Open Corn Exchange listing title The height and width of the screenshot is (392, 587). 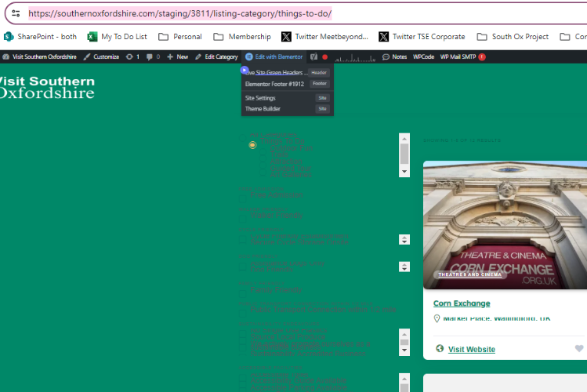(462, 303)
